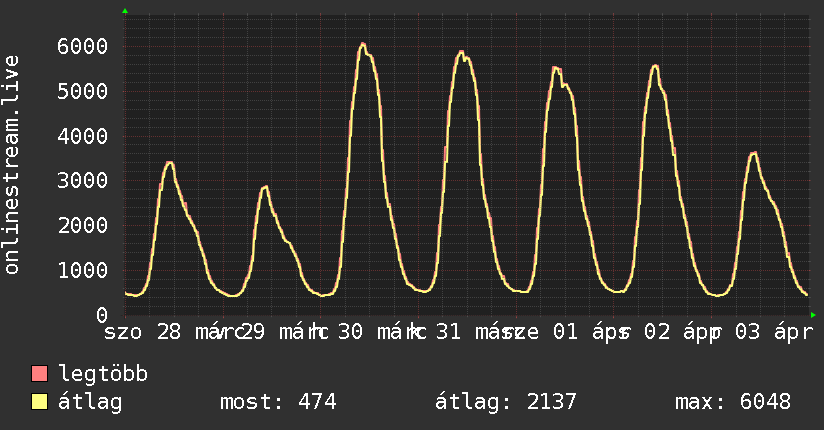Click the '03 ápr' date label
Image resolution: width=824 pixels, height=430 pixels.
[x=774, y=332]
